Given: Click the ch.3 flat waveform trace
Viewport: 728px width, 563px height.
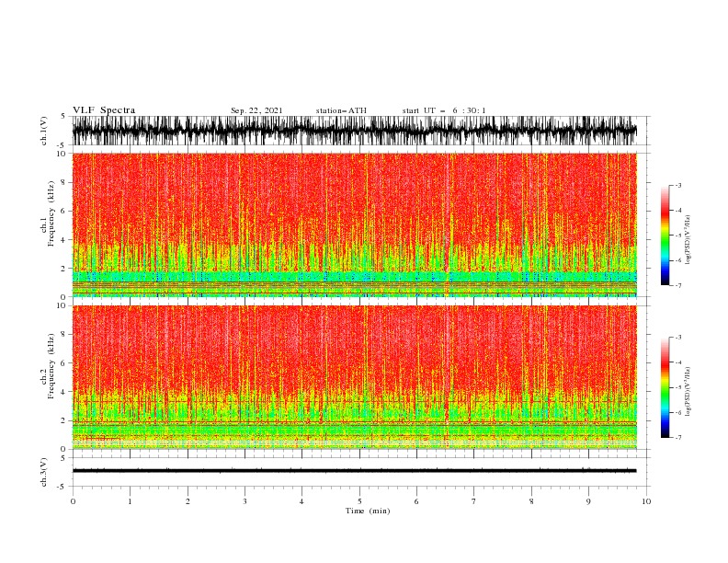Looking at the screenshot, I should coord(355,471).
